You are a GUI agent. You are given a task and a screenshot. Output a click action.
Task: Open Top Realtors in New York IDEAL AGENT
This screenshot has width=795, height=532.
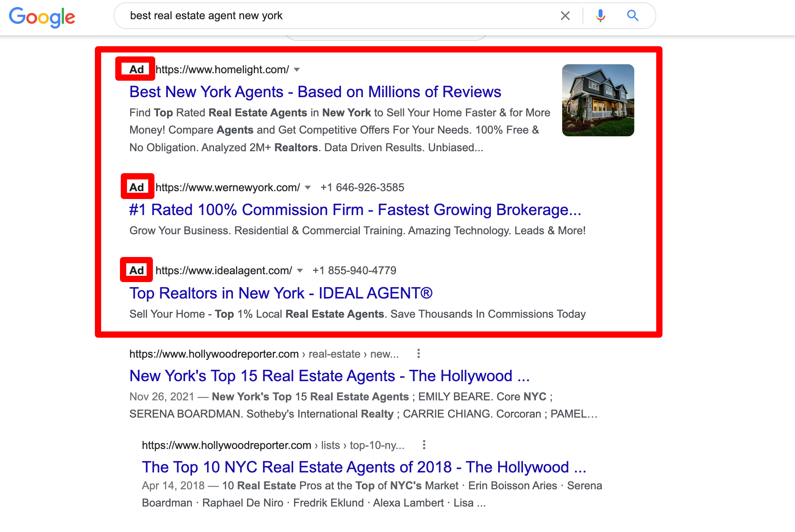(x=281, y=293)
